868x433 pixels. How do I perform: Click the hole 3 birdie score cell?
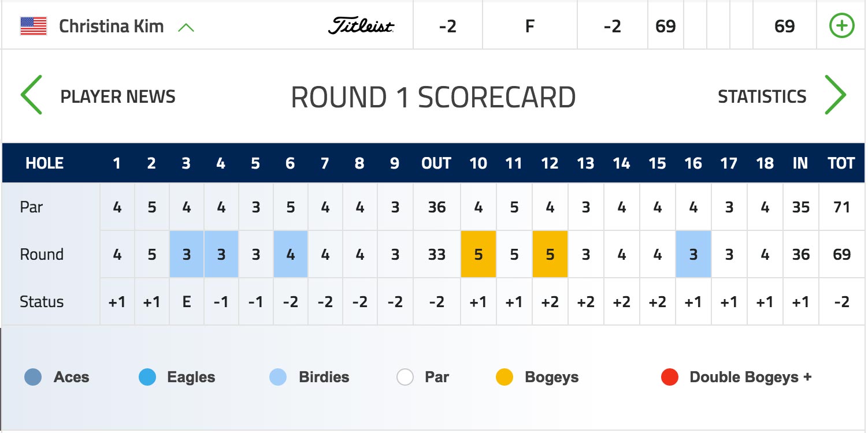click(186, 254)
